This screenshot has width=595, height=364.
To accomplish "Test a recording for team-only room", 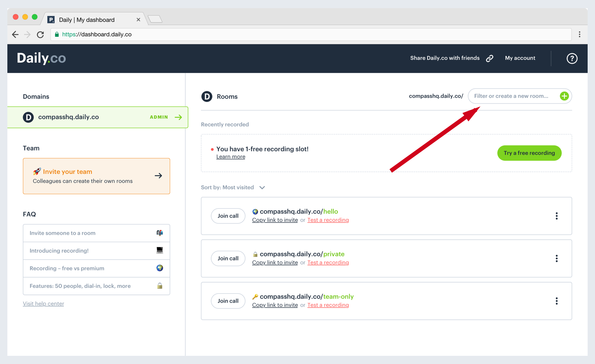I will click(x=328, y=305).
